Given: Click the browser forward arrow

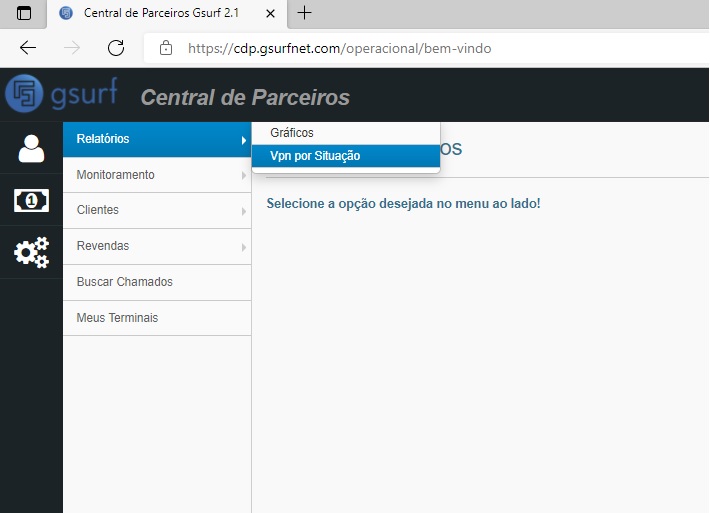Looking at the screenshot, I should tap(72, 48).
